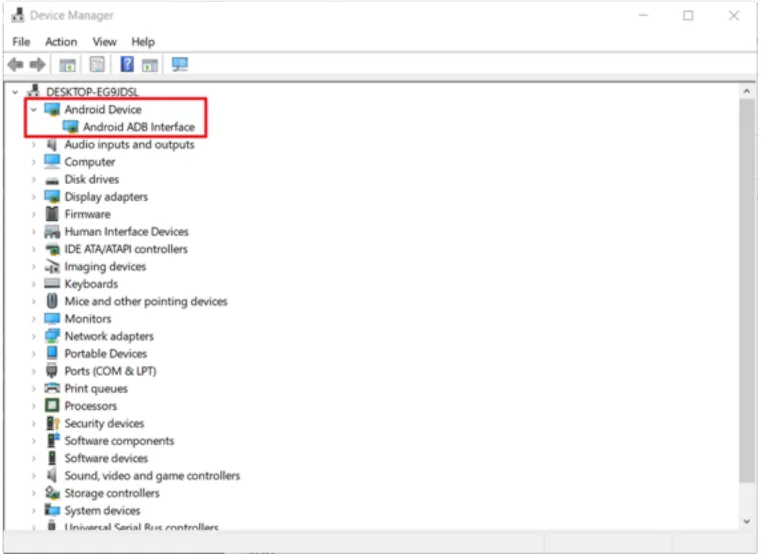Collapse the Android Device category
The width and height of the screenshot is (762, 555).
point(34,110)
